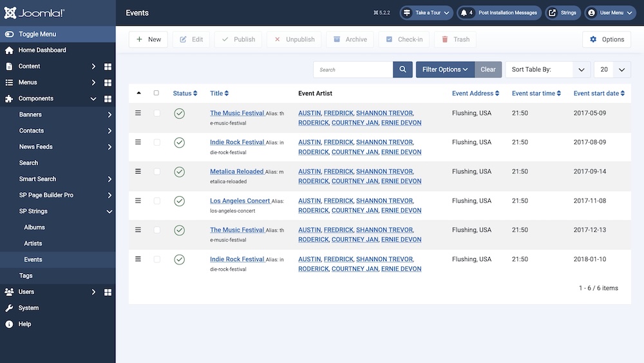Go to Home Dashboard

(x=42, y=50)
